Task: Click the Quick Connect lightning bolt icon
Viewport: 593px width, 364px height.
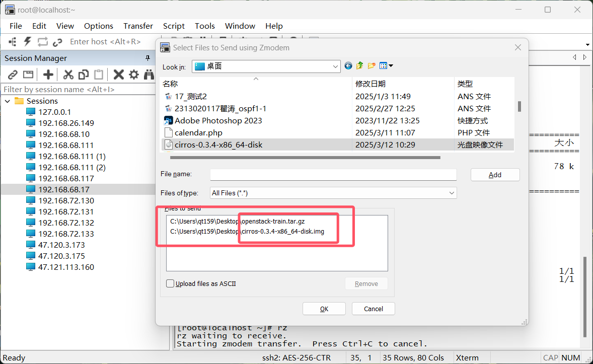Action: point(27,42)
